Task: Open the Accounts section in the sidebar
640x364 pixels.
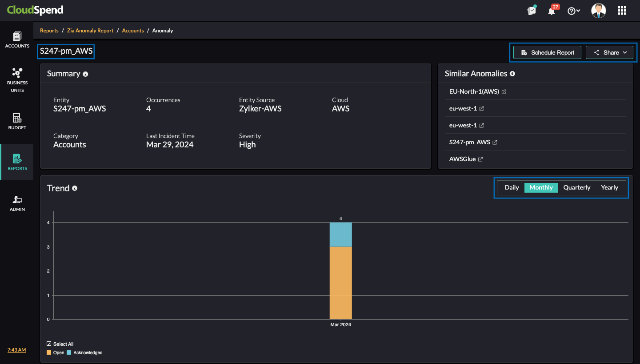Action: click(17, 39)
